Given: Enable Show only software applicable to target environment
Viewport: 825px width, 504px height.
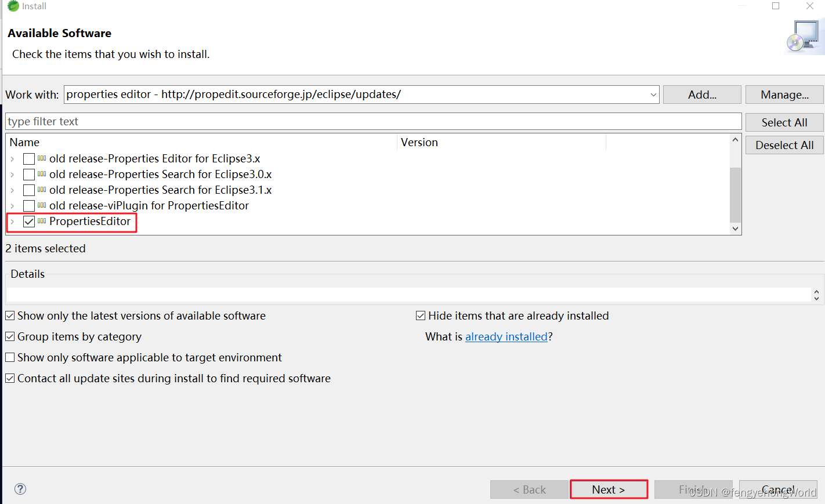Looking at the screenshot, I should click(10, 358).
